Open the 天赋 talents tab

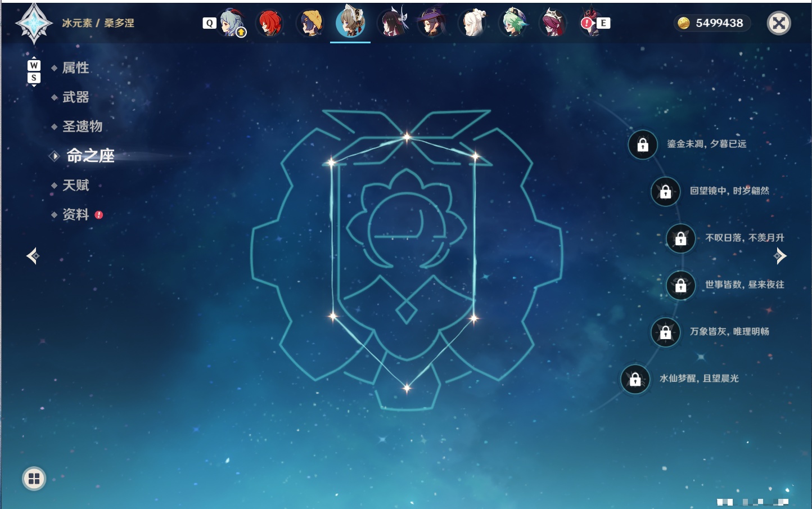coord(75,185)
